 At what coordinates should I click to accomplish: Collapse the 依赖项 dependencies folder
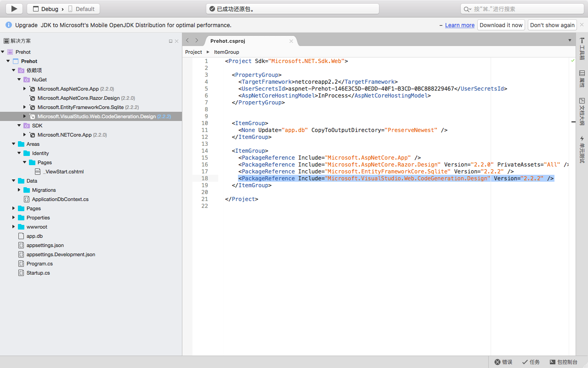point(14,70)
